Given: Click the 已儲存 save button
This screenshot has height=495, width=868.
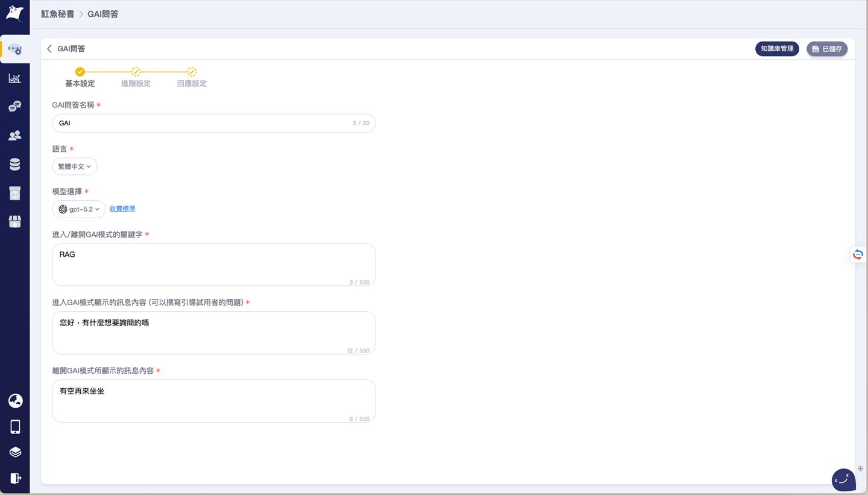Looking at the screenshot, I should [x=827, y=49].
